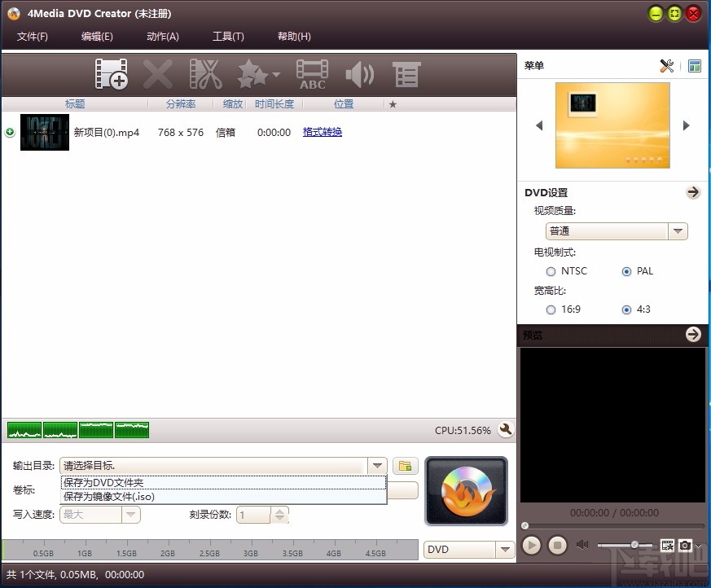The width and height of the screenshot is (711, 588).
Task: Open the output format dropdown showing DVD
Action: [504, 550]
